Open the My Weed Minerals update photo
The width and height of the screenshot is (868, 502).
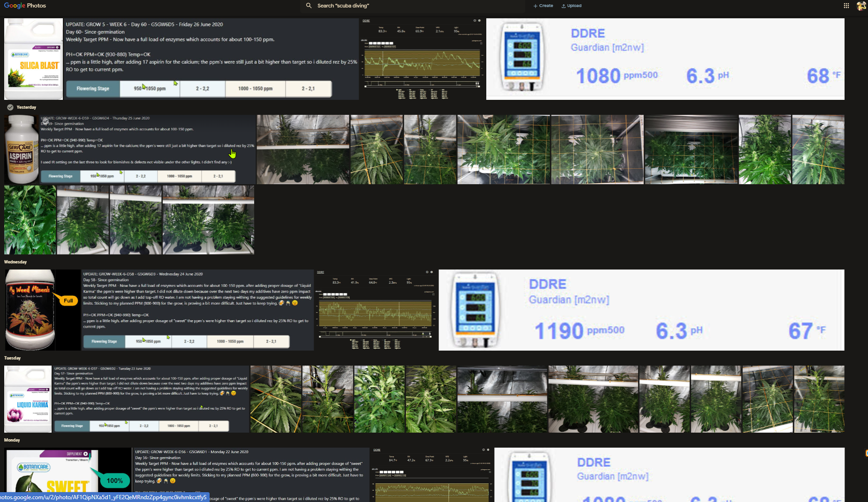point(159,310)
